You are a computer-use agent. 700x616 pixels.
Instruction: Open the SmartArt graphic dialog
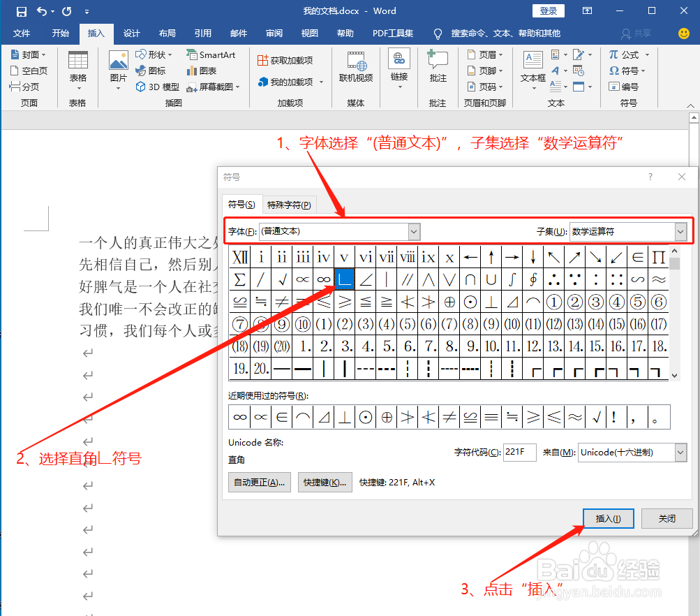coord(211,54)
